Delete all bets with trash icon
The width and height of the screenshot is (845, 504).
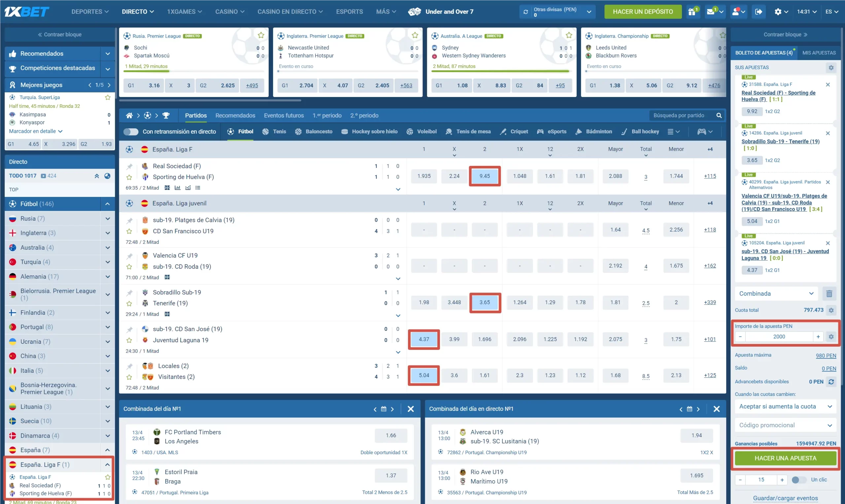[x=829, y=294]
